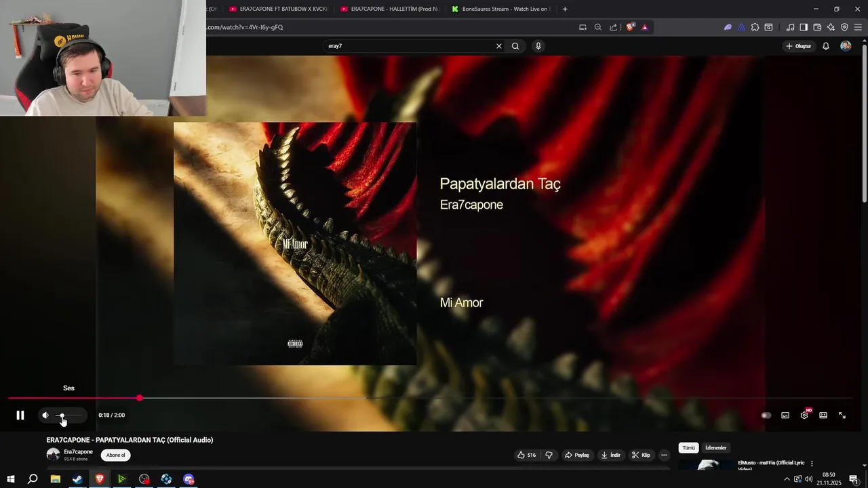
Task: Mute the video using the speaker icon
Action: (x=45, y=415)
